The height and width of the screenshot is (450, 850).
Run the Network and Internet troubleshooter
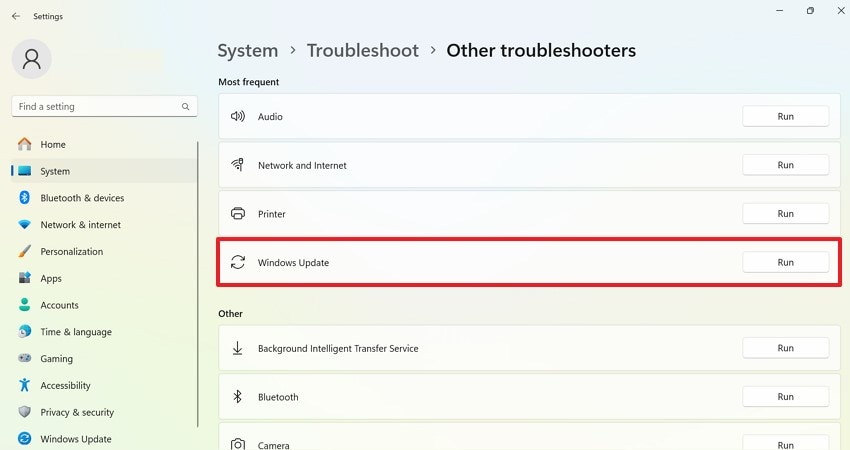[x=785, y=165]
